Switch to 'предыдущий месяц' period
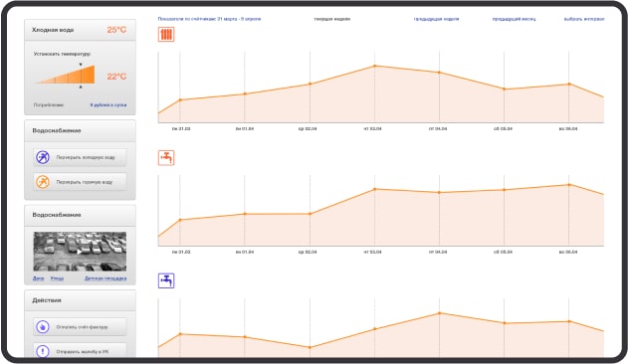The width and height of the screenshot is (628, 364). [514, 19]
